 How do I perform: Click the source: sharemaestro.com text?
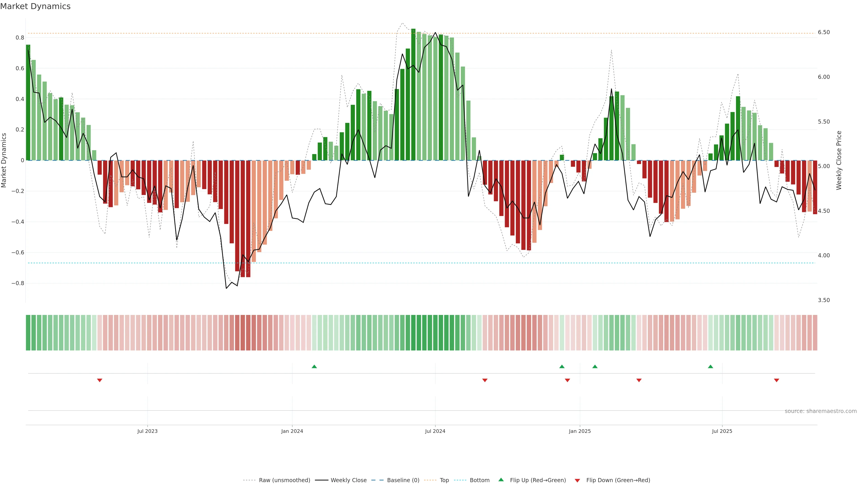click(821, 411)
